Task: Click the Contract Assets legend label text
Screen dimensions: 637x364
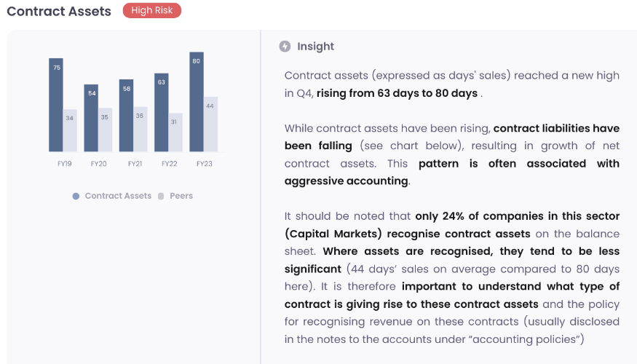Action: [118, 196]
